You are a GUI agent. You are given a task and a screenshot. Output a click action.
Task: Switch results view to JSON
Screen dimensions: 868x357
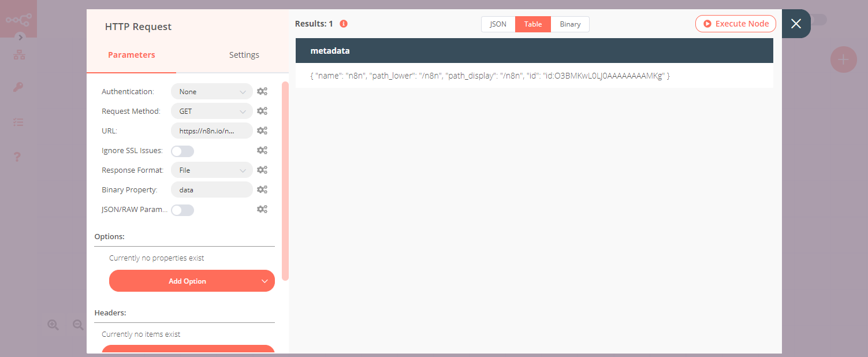point(498,24)
